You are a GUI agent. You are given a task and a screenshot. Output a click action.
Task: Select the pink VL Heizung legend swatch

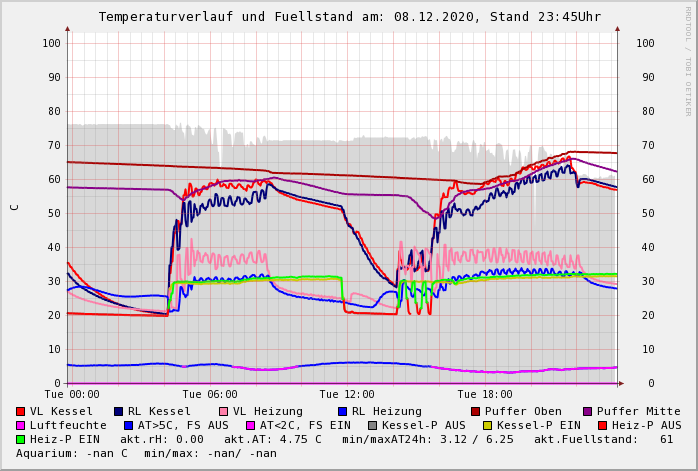pos(224,411)
